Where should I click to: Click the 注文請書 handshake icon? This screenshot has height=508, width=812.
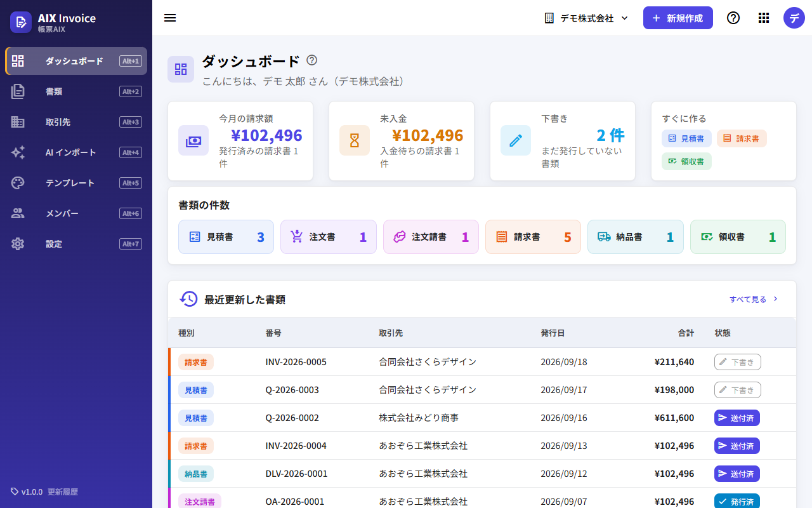tap(399, 237)
